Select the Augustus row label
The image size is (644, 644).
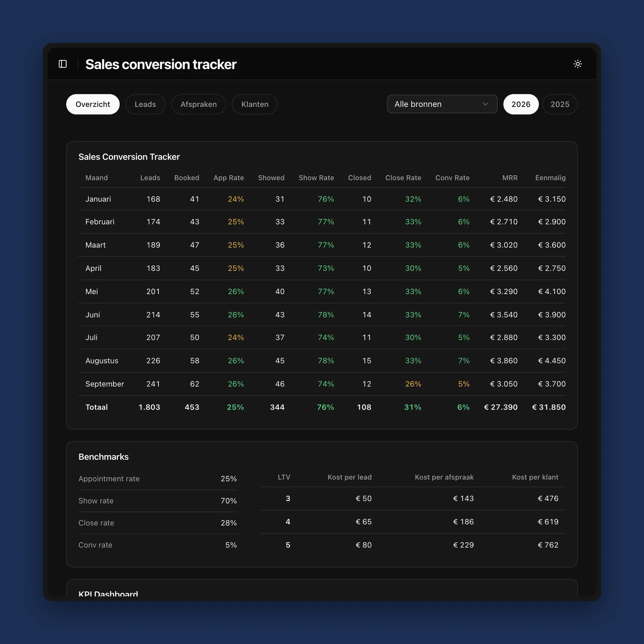click(102, 361)
